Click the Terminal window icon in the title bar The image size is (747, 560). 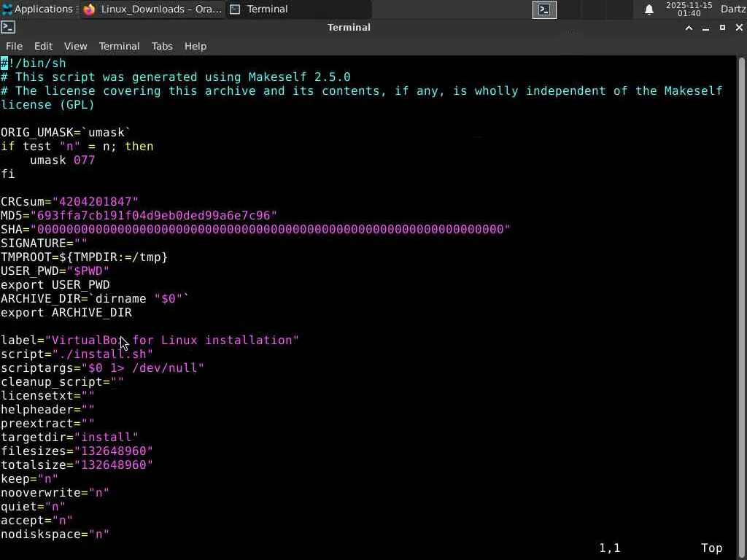pyautogui.click(x=8, y=28)
